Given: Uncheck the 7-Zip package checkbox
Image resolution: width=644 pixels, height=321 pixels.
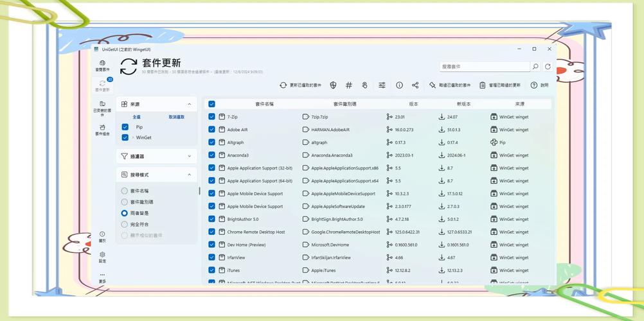Looking at the screenshot, I should 211,117.
